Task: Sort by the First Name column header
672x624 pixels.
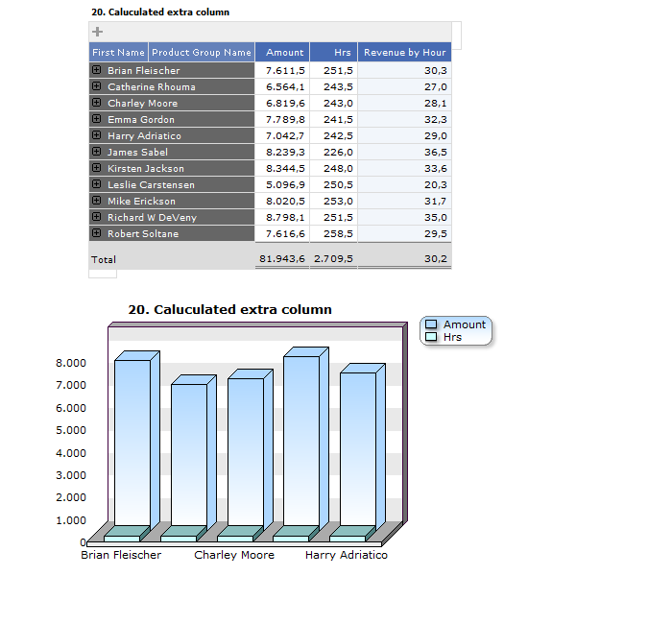Action: click(x=118, y=53)
